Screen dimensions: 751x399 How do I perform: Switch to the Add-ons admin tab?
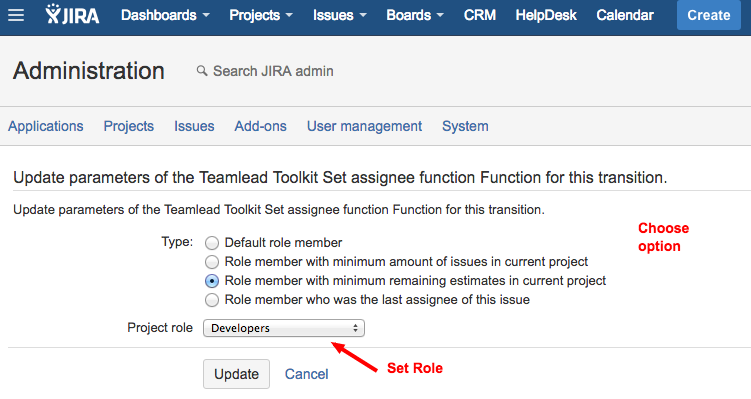260,126
